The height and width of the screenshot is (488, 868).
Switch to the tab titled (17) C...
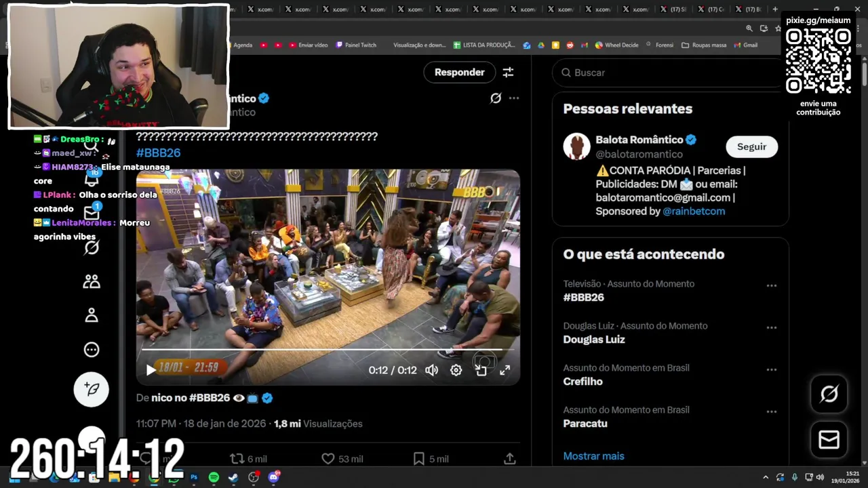(711, 9)
